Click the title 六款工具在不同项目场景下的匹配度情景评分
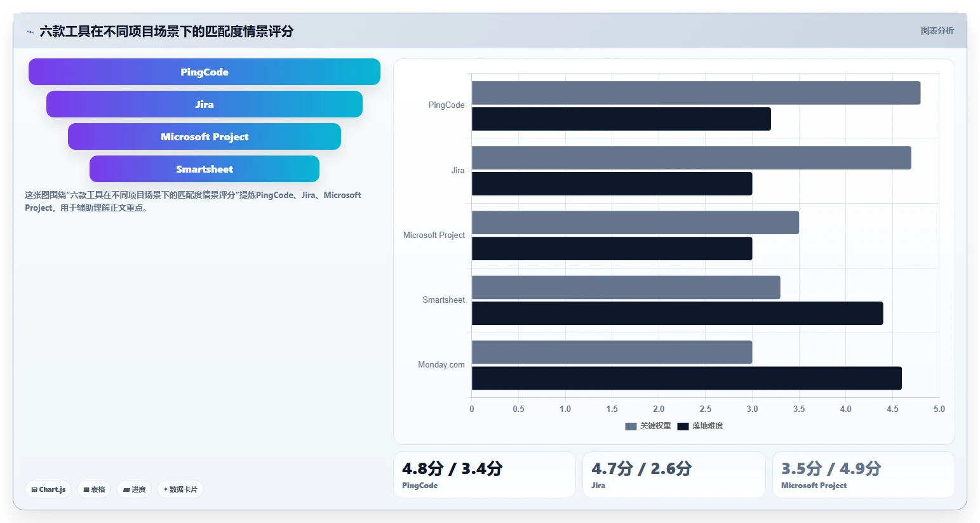The image size is (980, 523). coord(166,31)
